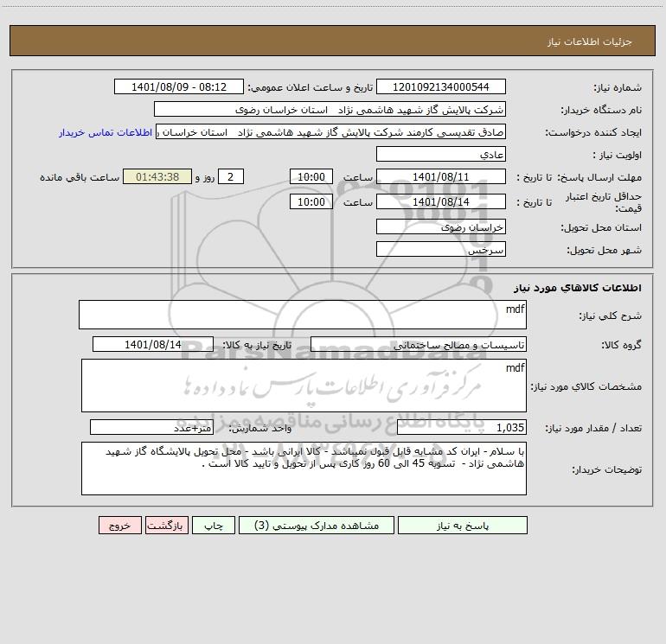The height and width of the screenshot is (644, 666).
Task: Click the label گروه کالا
Action: tap(621, 345)
